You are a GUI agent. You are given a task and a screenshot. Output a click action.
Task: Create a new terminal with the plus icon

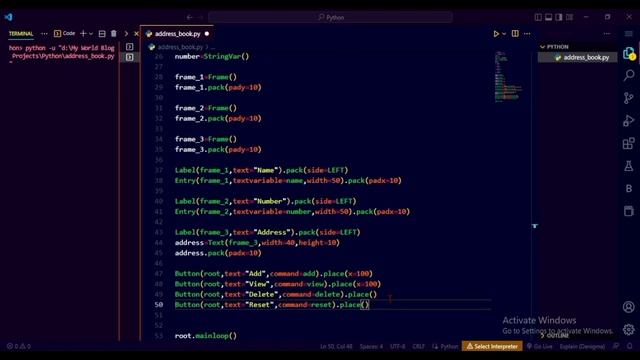pyautogui.click(x=83, y=33)
